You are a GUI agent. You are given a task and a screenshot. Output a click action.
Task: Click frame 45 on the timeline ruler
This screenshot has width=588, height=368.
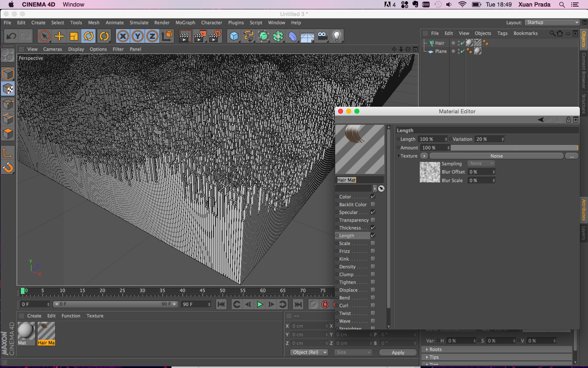pyautogui.click(x=203, y=292)
